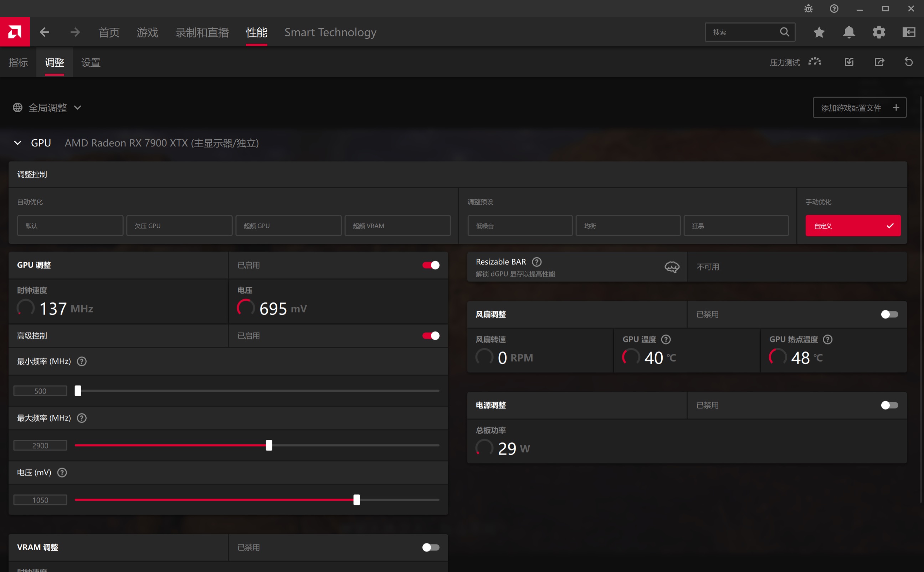Open the Smart Technology tab
This screenshot has height=572, width=924.
pyautogui.click(x=330, y=32)
